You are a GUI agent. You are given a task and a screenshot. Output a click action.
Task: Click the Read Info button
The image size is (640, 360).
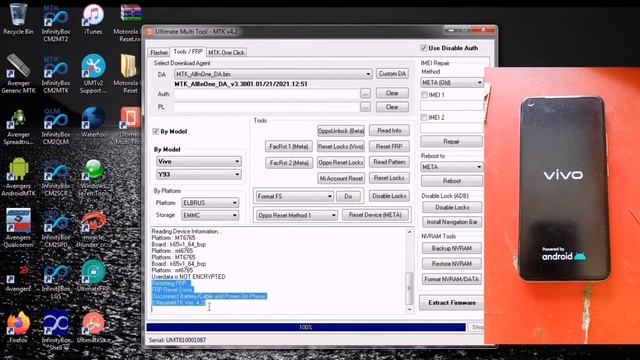coord(389,131)
